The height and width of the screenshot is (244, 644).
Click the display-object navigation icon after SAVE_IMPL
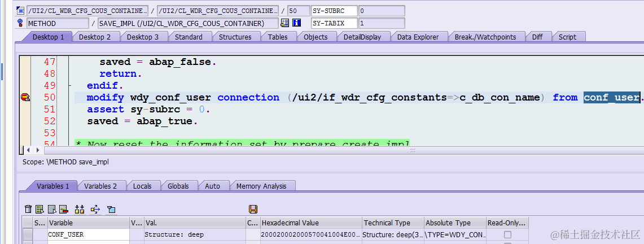tap(284, 23)
